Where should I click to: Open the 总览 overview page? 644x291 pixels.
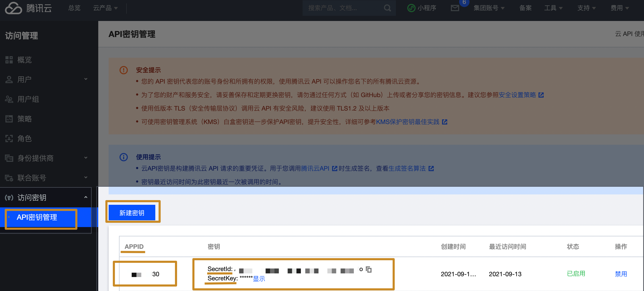tap(74, 8)
